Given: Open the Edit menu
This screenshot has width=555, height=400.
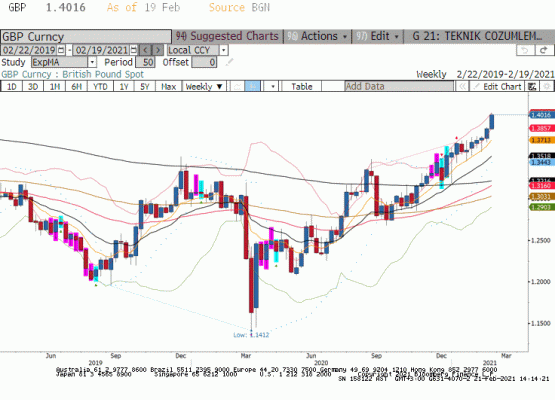Looking at the screenshot, I should pyautogui.click(x=378, y=36).
